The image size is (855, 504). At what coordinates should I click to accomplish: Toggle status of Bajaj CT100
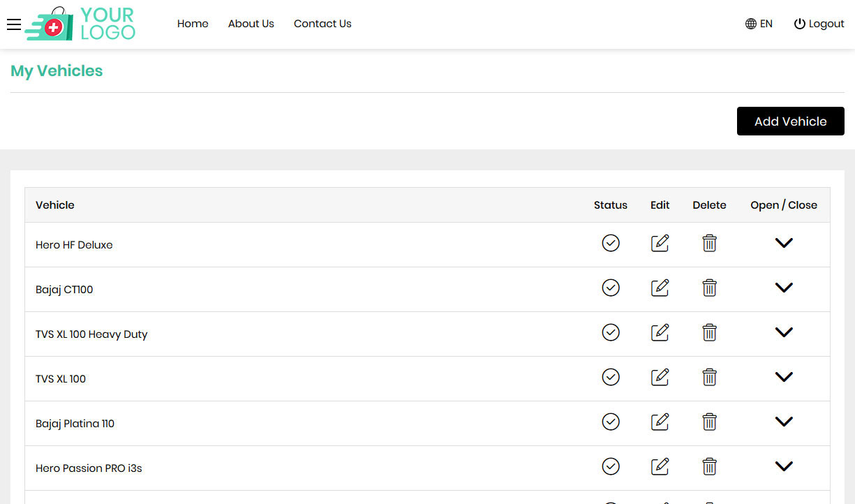pos(611,288)
